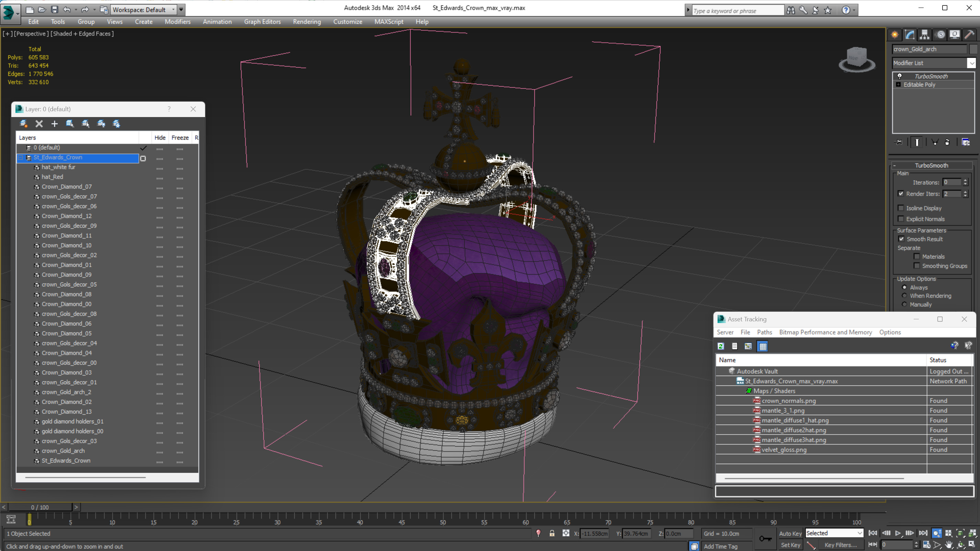Collapse TurboSmooth rollout

(x=894, y=165)
